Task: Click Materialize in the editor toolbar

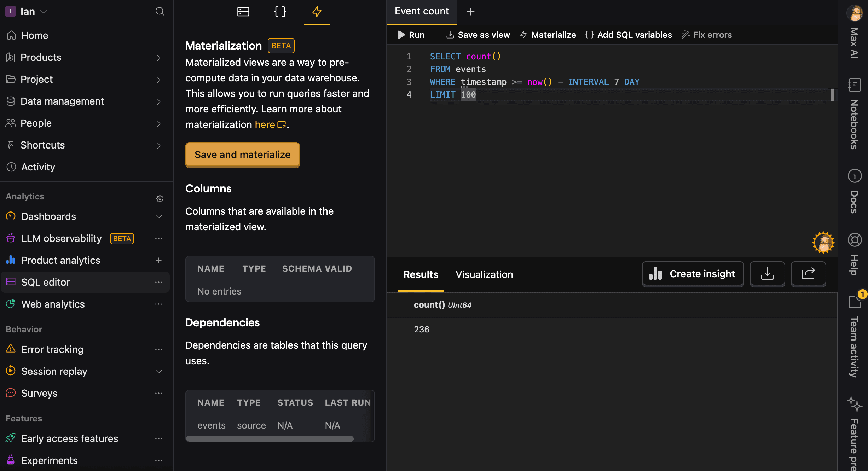Action: [x=548, y=35]
